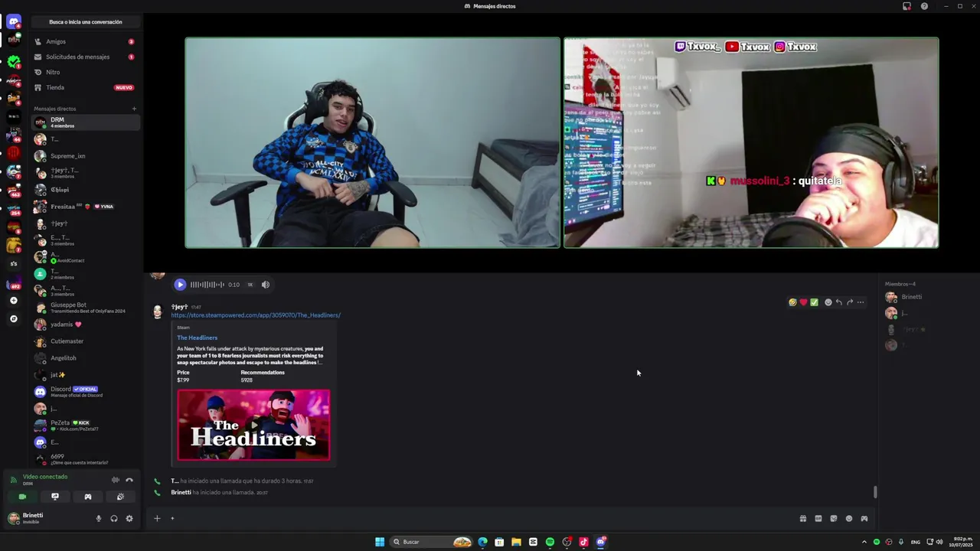980x551 pixels.
Task: Open the Supreme_ixn direct message
Action: click(85, 156)
